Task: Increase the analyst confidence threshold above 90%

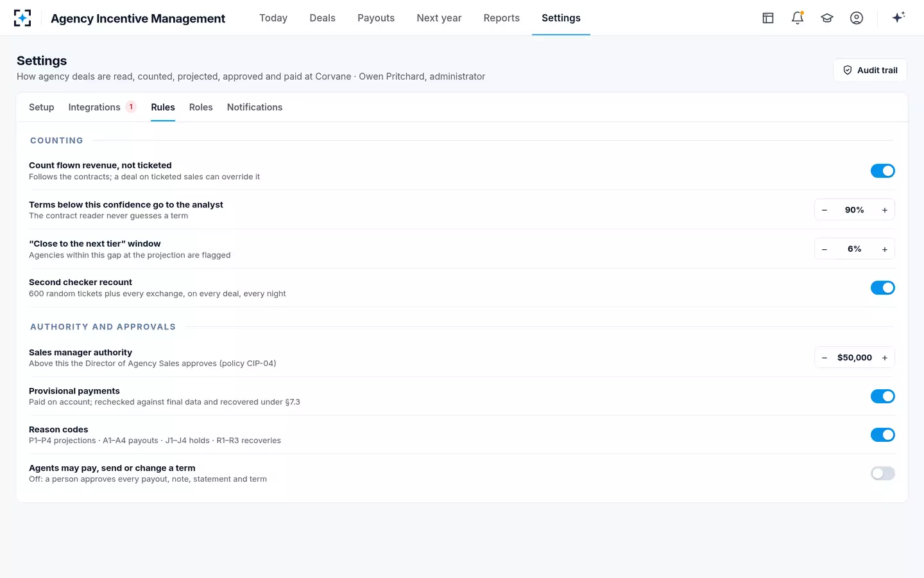Action: [885, 210]
